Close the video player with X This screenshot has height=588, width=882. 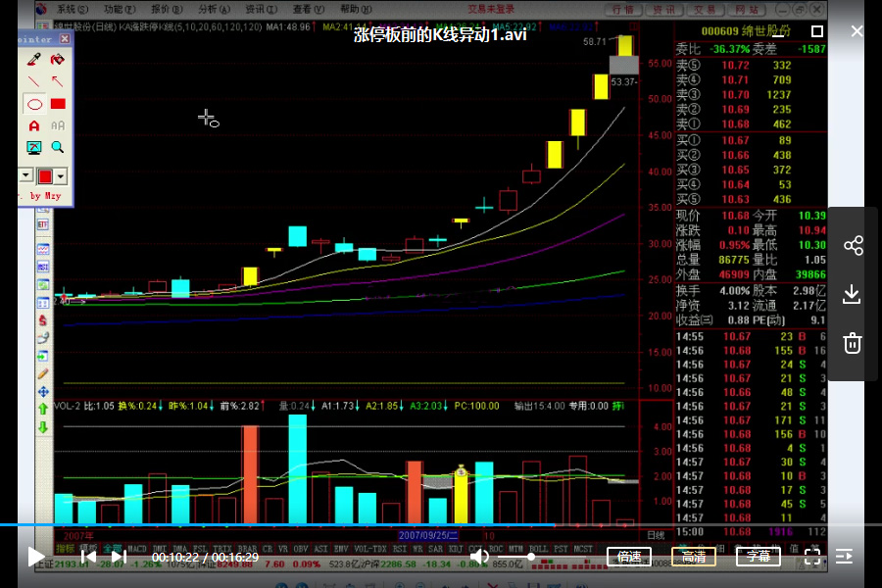click(x=857, y=31)
